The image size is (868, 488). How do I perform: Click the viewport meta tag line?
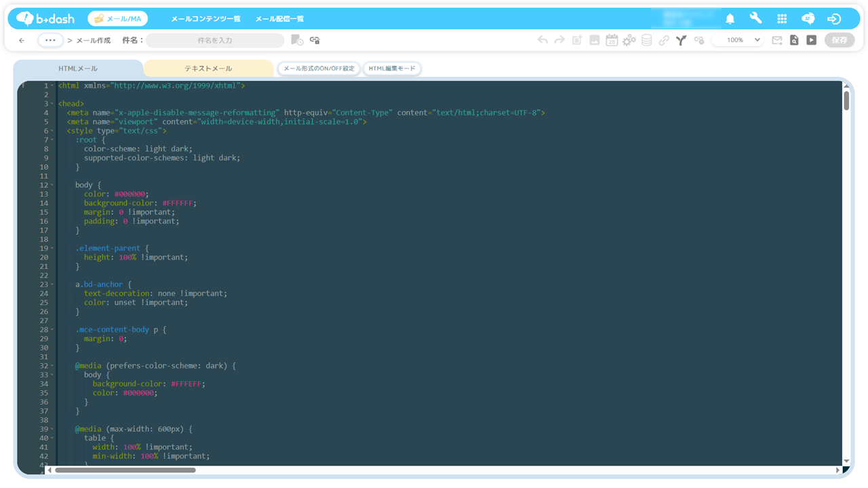click(217, 121)
